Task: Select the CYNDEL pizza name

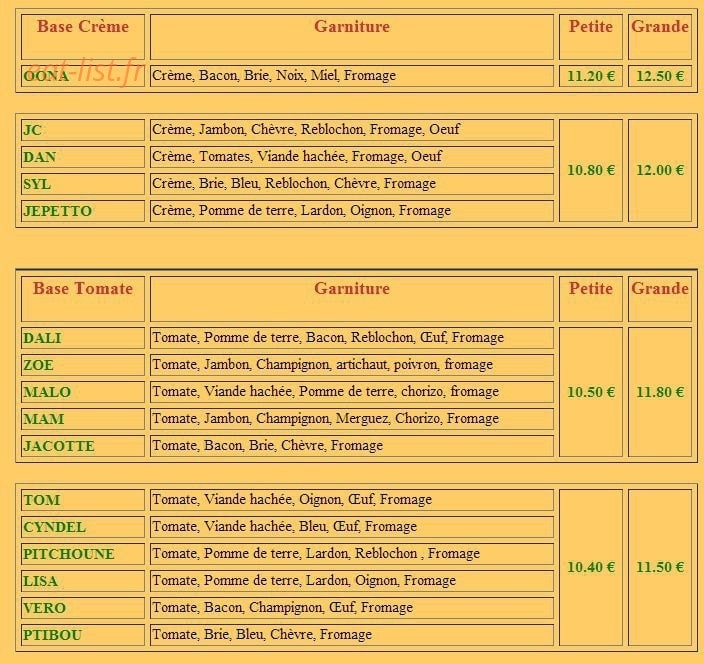Action: coord(54,527)
